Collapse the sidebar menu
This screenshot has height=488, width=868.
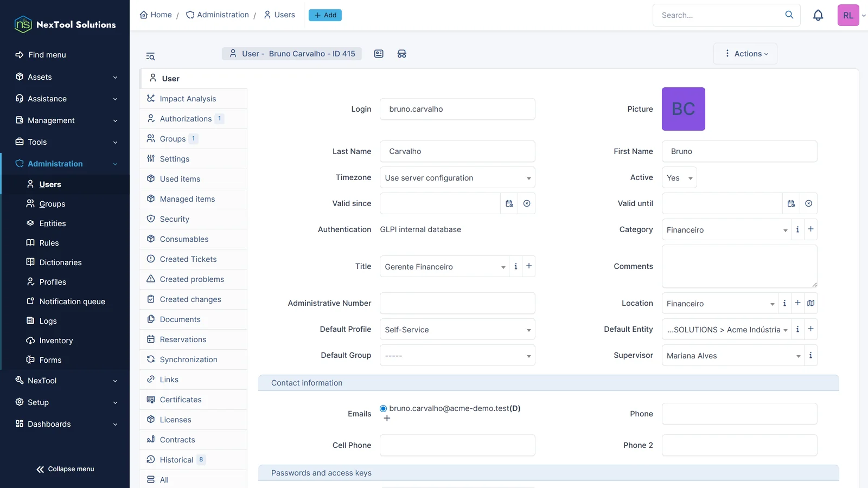point(65,469)
